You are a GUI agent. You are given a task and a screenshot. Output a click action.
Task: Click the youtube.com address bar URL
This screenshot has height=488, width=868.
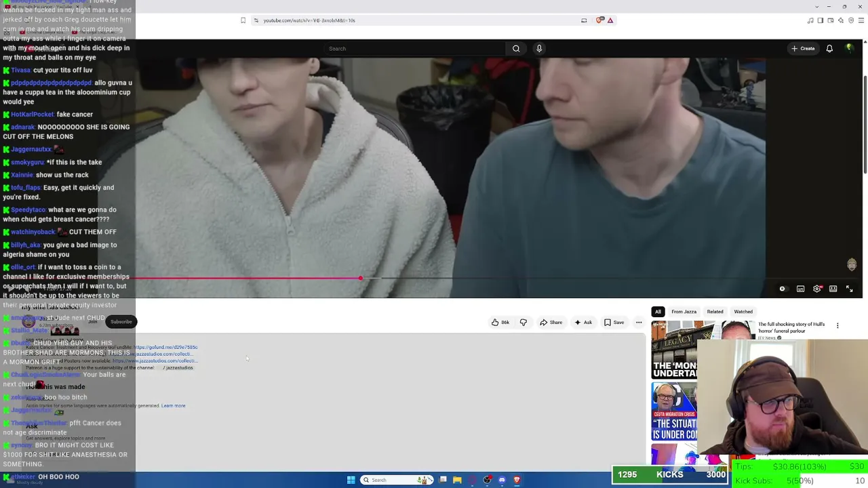pos(309,20)
